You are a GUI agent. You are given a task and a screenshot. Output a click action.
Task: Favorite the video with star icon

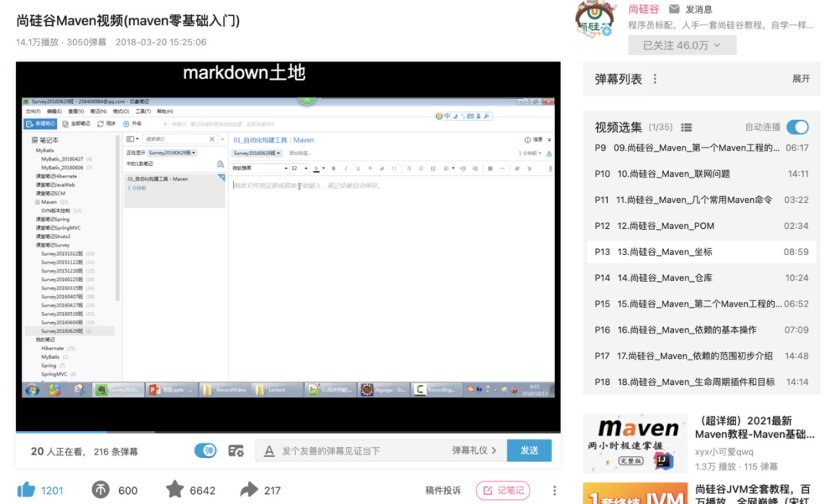174,489
